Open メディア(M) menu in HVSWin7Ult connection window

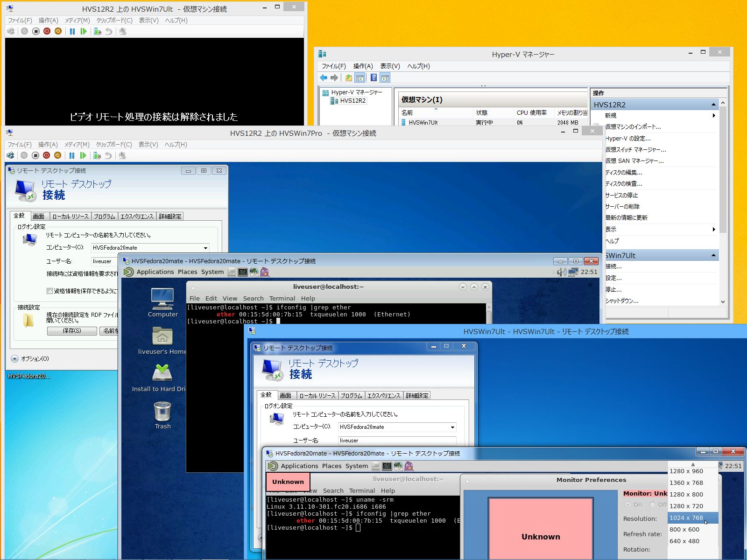tap(77, 21)
